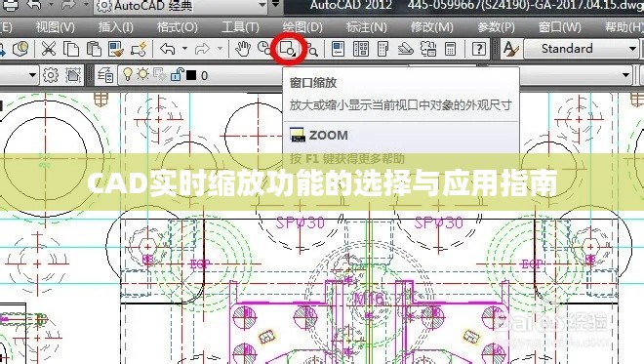Toggle the layer lock padlock icon
Image resolution: width=644 pixels, height=364 pixels.
pos(178,75)
